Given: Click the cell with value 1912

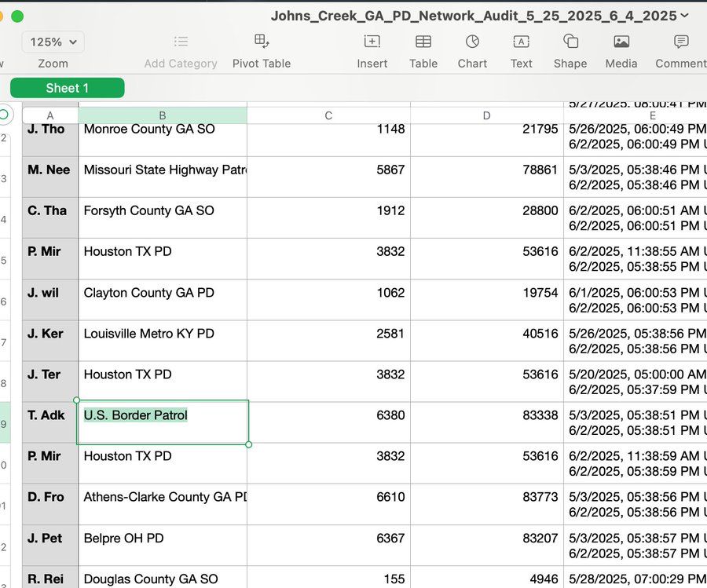Looking at the screenshot, I should [x=328, y=217].
